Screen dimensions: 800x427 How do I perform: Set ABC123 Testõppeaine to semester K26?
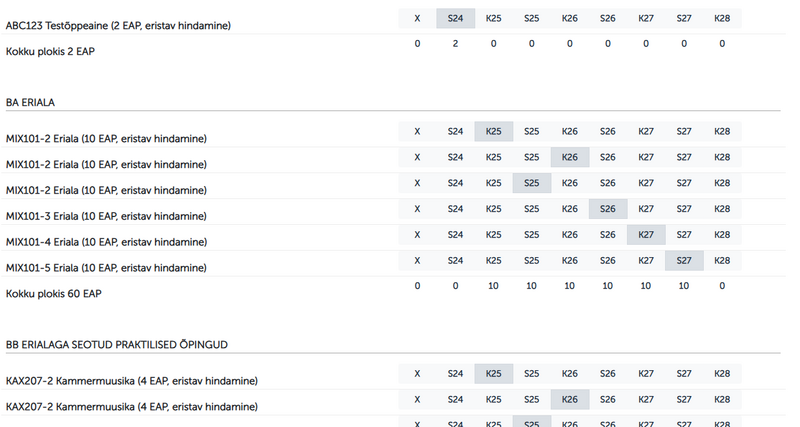[x=570, y=18]
